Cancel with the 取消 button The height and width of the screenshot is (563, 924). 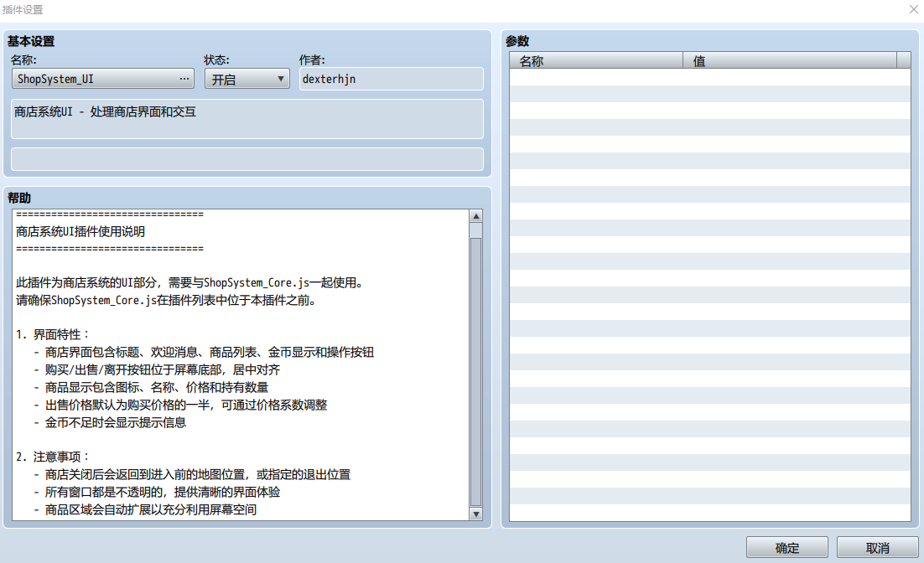point(877,548)
